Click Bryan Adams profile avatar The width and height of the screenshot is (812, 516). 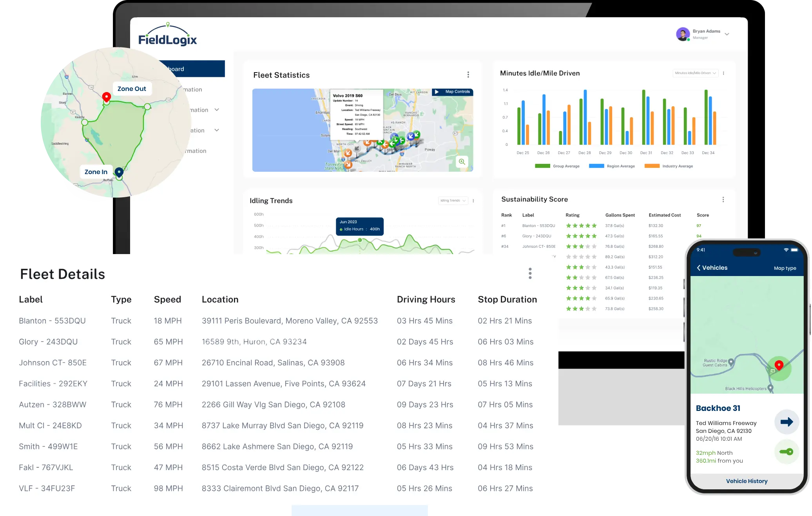click(683, 34)
